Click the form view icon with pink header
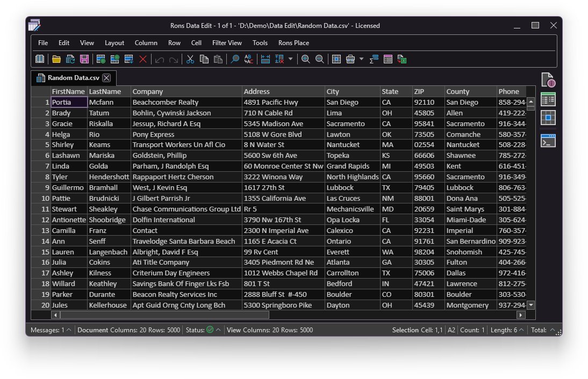Viewport: 588px width, 379px height. coord(388,59)
